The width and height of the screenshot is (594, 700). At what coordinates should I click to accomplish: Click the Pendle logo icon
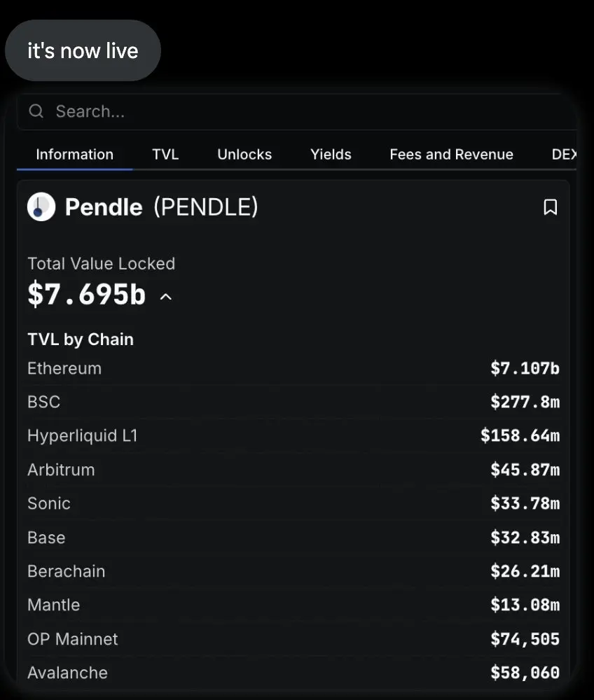click(41, 207)
